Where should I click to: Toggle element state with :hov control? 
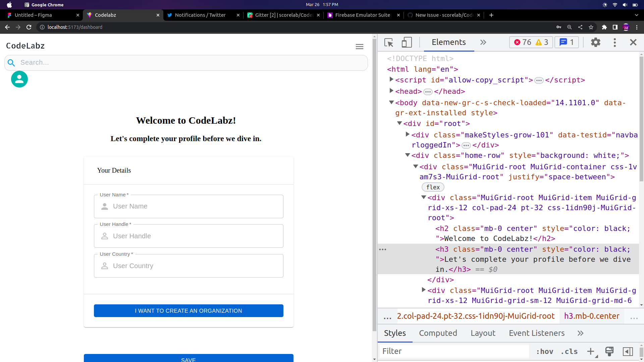(545, 351)
